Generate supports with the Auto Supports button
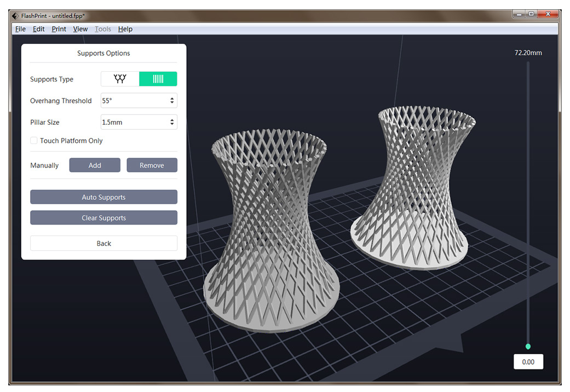570x392 pixels. point(103,197)
